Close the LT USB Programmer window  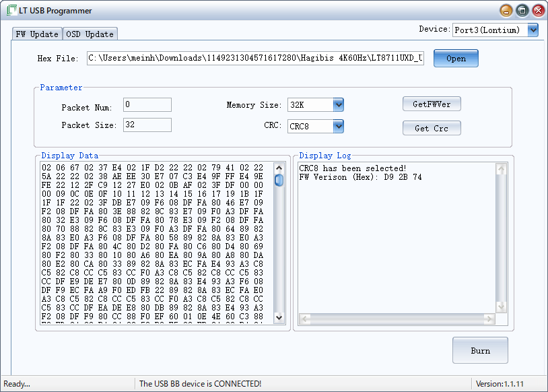click(x=539, y=11)
